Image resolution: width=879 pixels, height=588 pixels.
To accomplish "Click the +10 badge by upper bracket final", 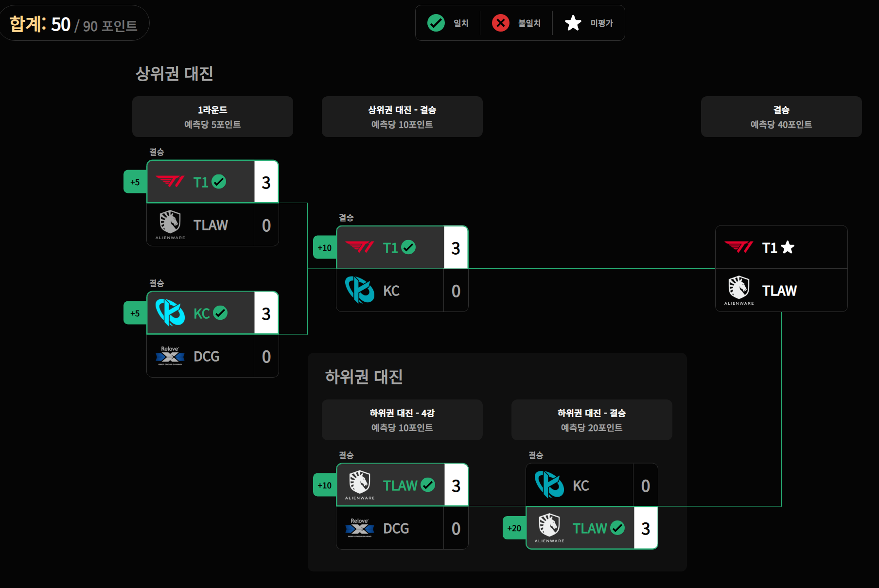I will tap(324, 247).
